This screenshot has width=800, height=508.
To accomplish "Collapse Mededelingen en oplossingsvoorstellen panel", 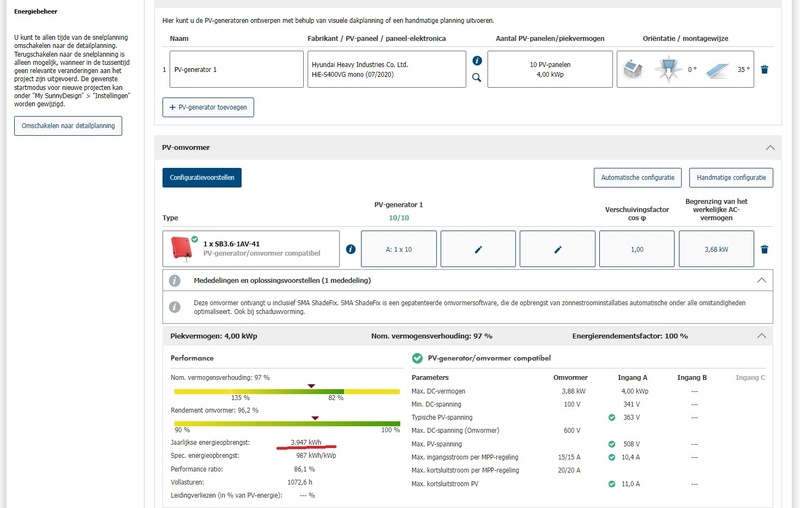I will pyautogui.click(x=762, y=280).
